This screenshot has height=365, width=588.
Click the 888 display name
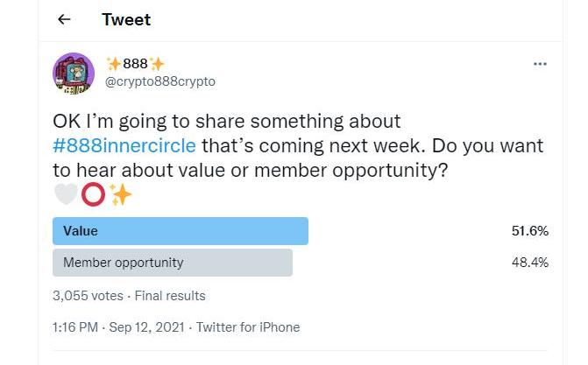pyautogui.click(x=134, y=64)
